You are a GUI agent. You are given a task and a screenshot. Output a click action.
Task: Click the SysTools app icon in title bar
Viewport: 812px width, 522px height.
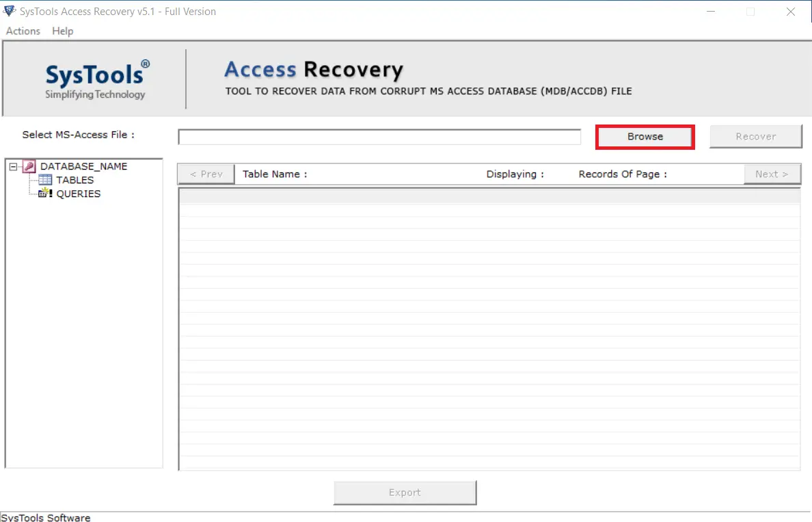pos(10,11)
